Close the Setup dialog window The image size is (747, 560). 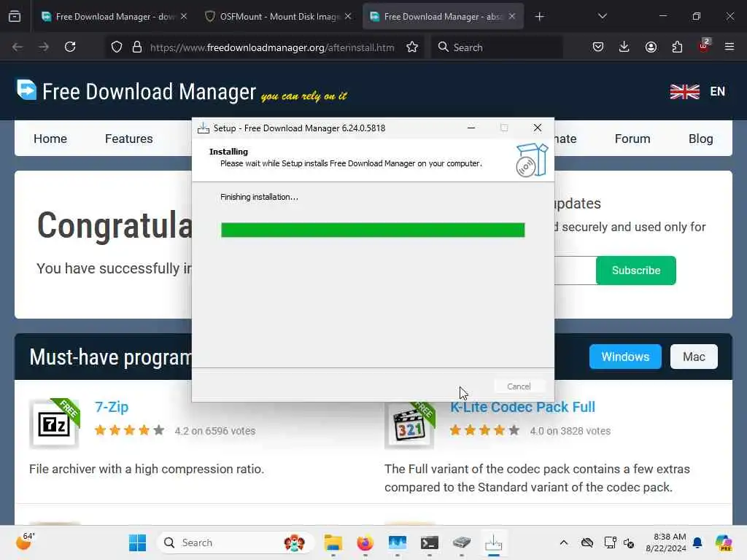click(x=538, y=128)
